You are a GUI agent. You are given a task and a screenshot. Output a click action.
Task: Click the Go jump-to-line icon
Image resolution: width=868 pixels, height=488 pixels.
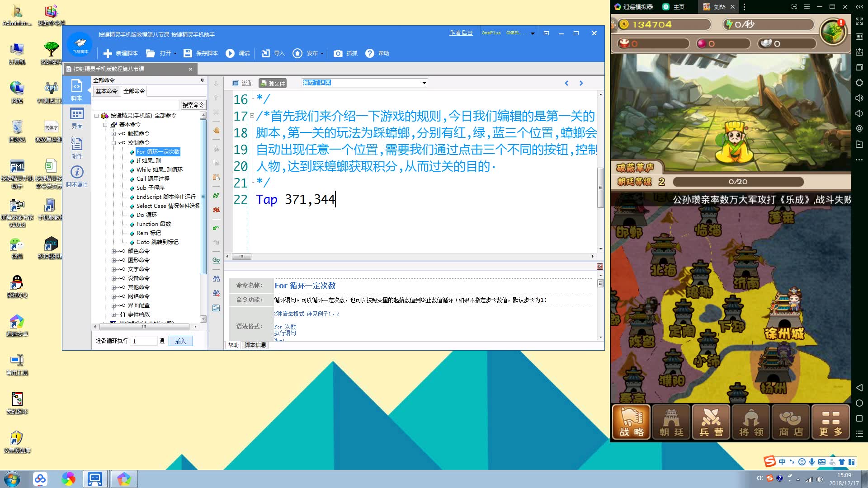[216, 260]
